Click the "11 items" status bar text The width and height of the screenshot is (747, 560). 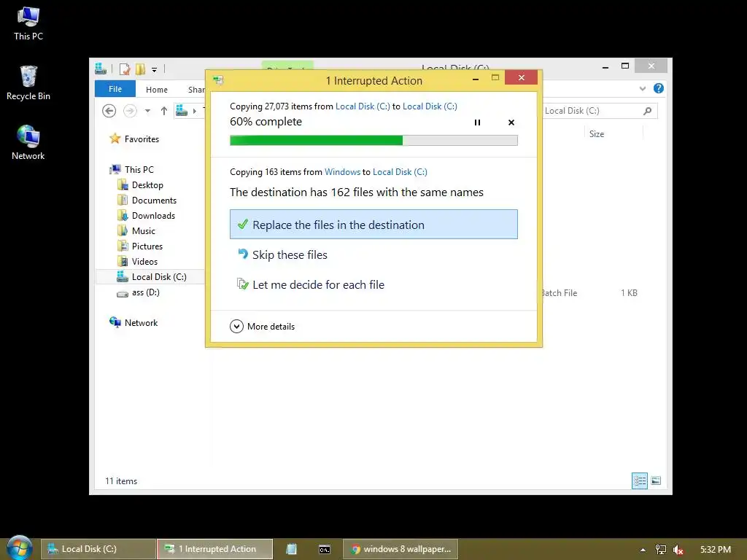coord(121,481)
